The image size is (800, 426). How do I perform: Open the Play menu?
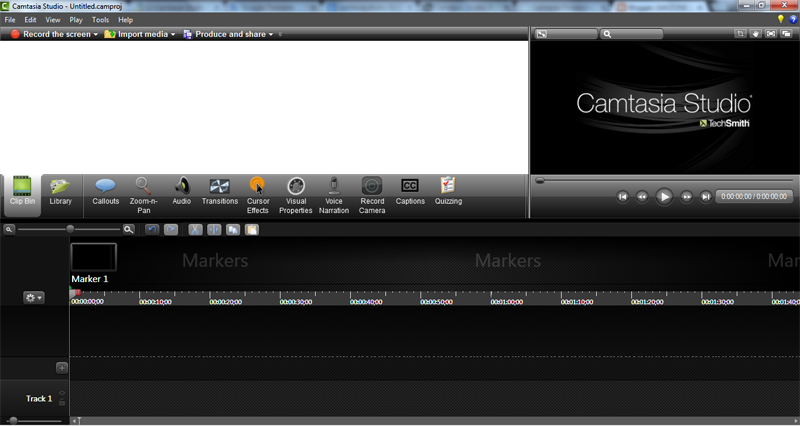click(76, 20)
